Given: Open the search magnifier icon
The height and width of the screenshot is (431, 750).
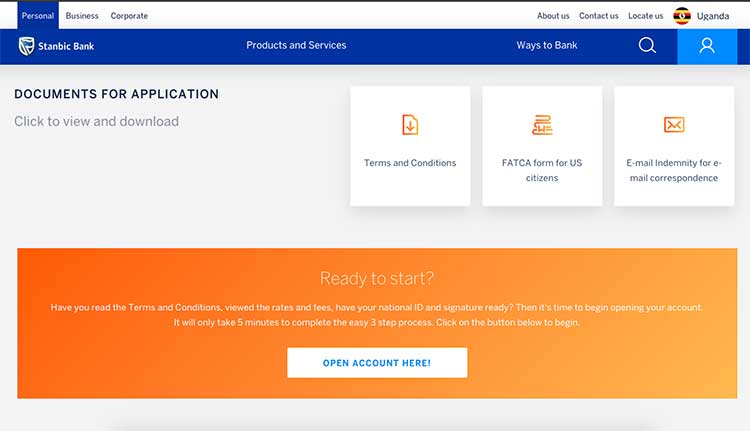Looking at the screenshot, I should (x=647, y=45).
